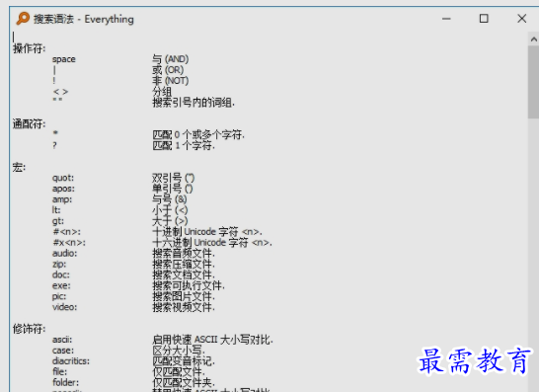Viewport: 539px width, 392px height.
Task: Click the 'zip:' macro entry
Action: [59, 264]
